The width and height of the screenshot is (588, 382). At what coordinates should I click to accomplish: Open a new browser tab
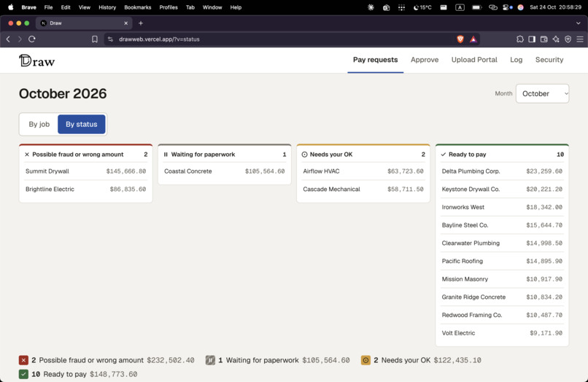coord(141,23)
